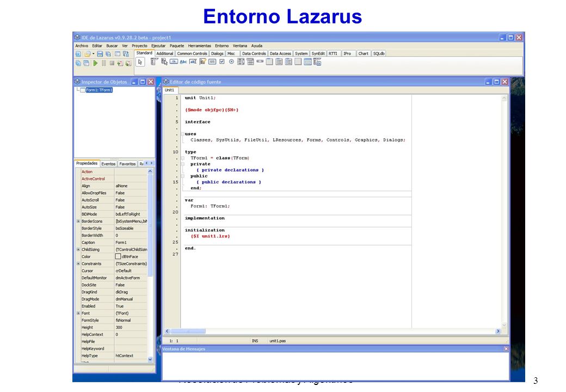566x392 pixels.
Task: Collapse the uses section fold marker
Action: (x=183, y=134)
